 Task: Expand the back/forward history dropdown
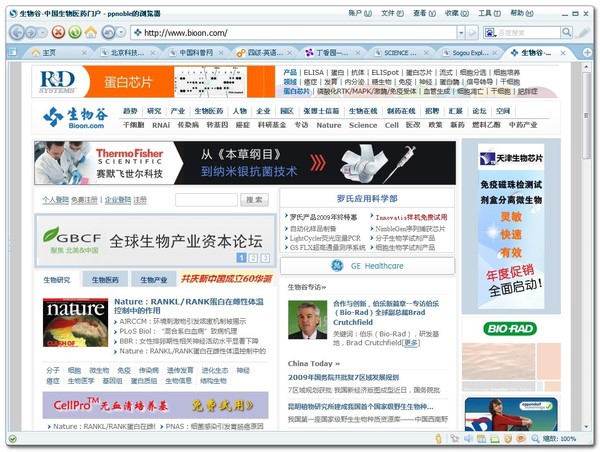(43, 33)
